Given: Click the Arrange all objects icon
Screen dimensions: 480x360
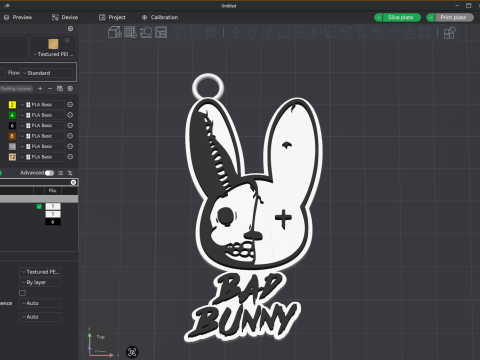Looking at the screenshot, I should 161,33.
